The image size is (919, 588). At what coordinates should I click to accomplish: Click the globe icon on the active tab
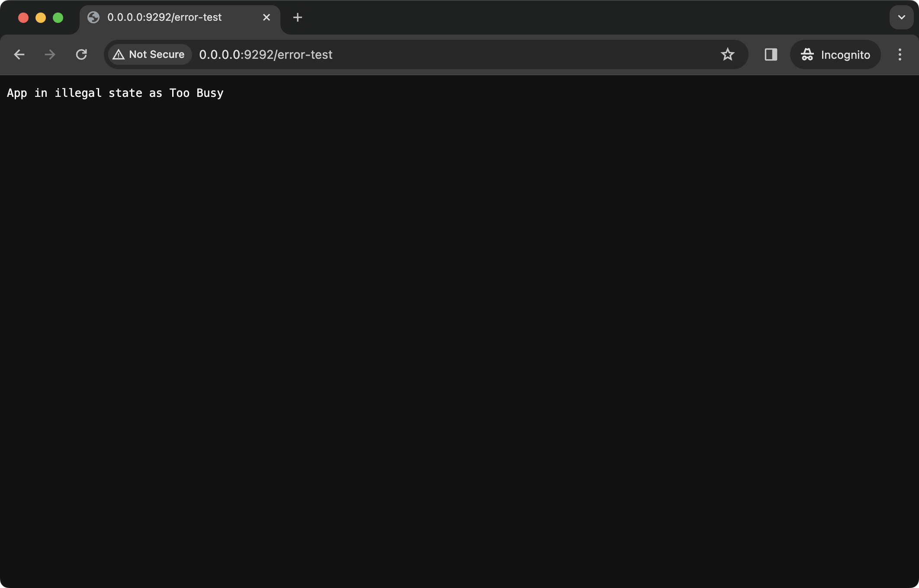93,17
